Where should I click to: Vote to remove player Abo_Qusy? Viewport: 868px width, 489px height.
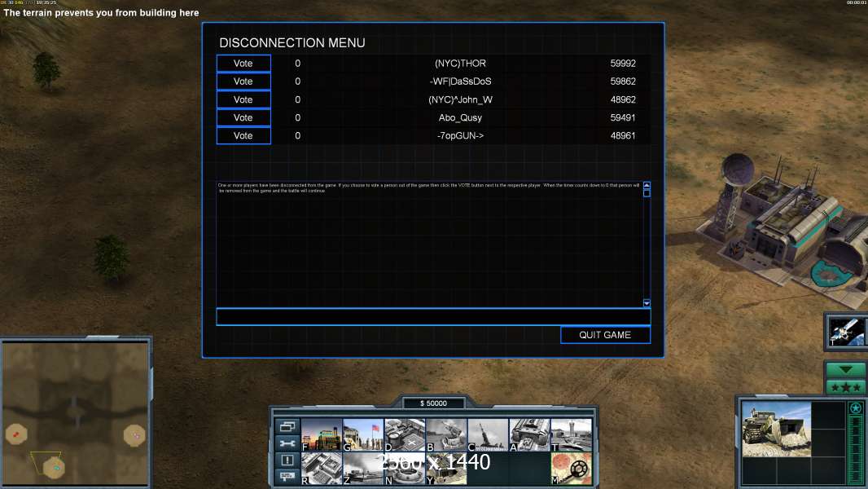pyautogui.click(x=243, y=117)
